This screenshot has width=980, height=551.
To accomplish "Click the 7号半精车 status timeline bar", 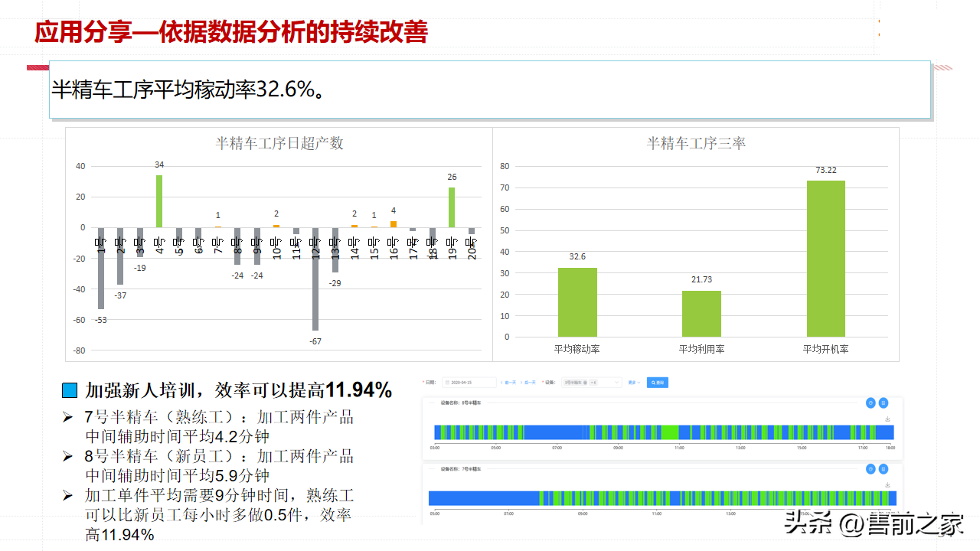I will [662, 498].
